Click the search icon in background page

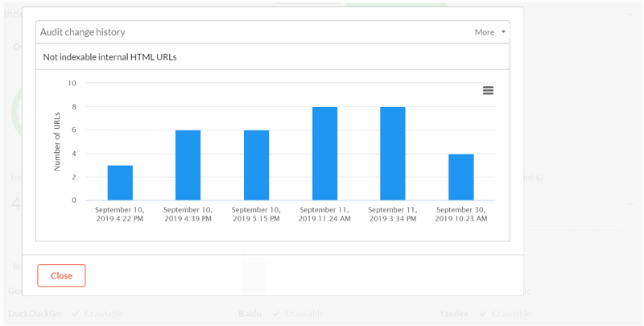[629, 13]
